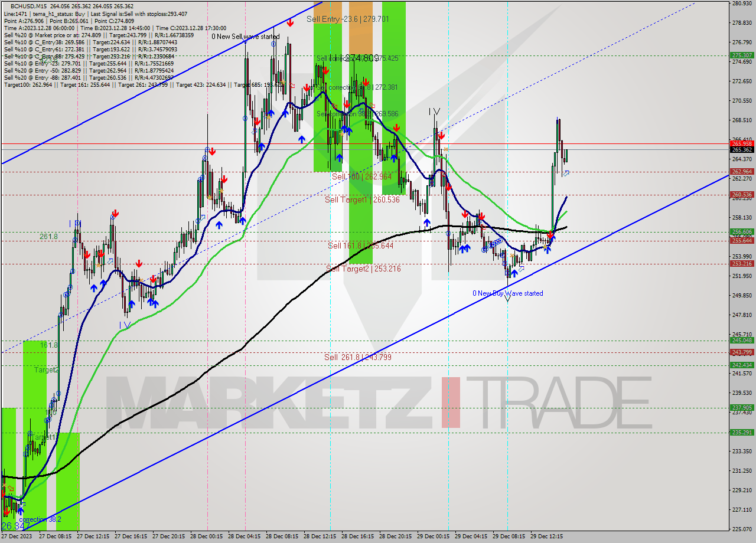This screenshot has width=756, height=543.
Task: Click the green '161.8' level label
Action: [49, 345]
